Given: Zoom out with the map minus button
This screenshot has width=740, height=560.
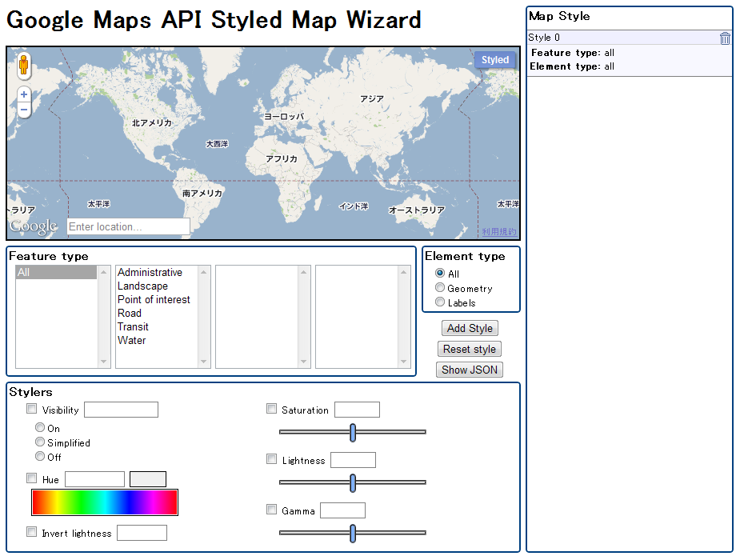Looking at the screenshot, I should [x=24, y=110].
